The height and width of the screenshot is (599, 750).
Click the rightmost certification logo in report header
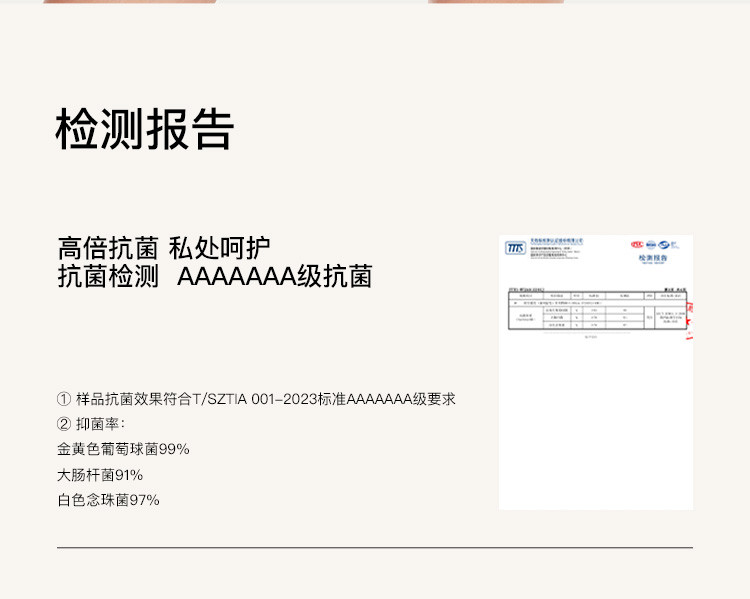[663, 243]
